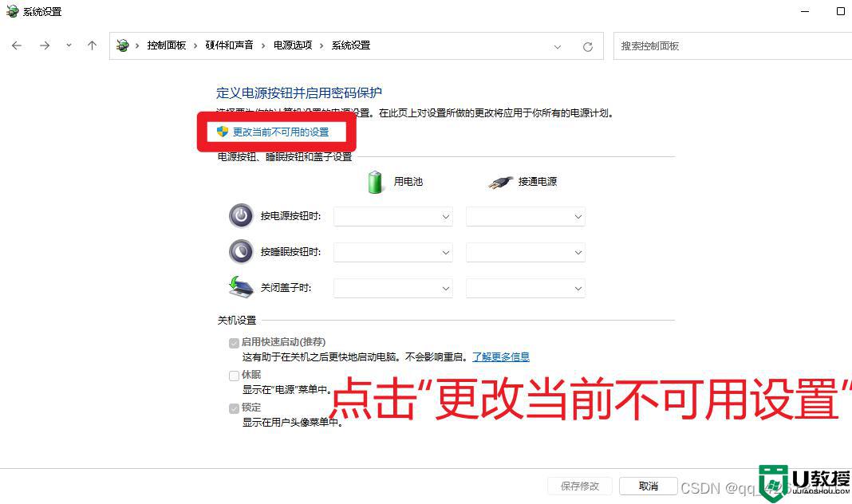Click the 接通电源 column label
The image size is (852, 504).
tap(538, 182)
